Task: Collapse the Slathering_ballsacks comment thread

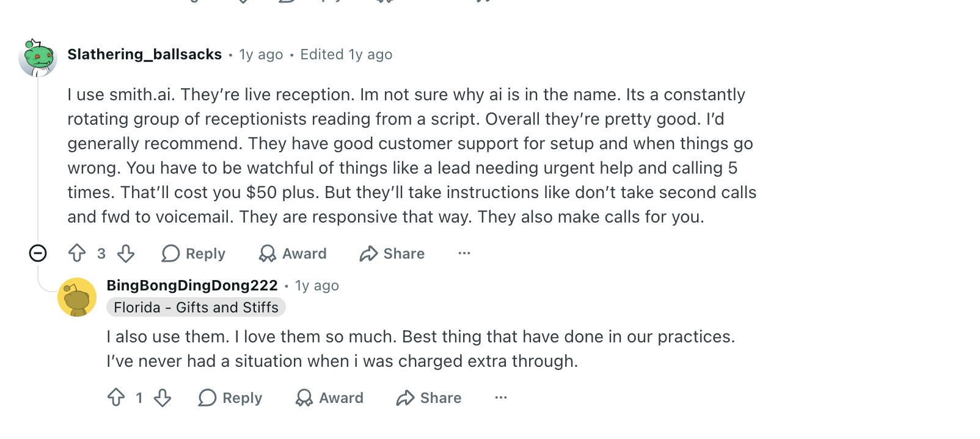Action: click(x=38, y=253)
